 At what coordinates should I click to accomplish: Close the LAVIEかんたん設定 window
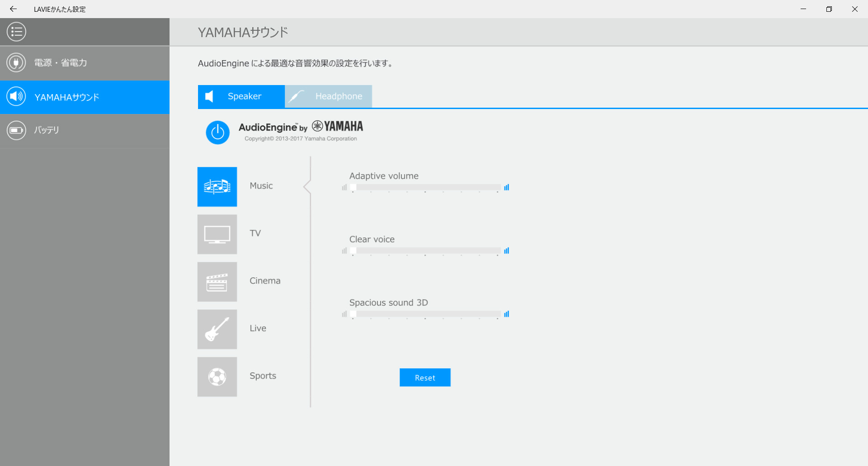(855, 9)
